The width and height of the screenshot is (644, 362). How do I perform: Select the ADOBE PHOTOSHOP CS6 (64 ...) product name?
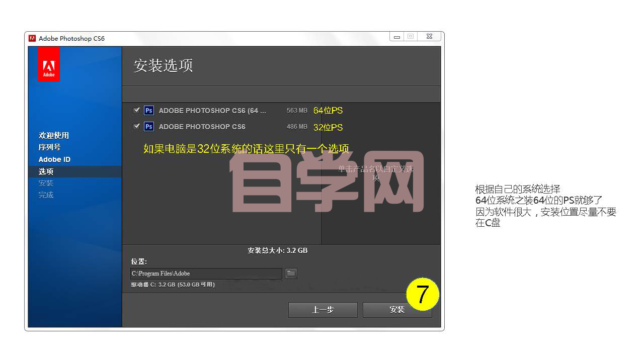212,111
